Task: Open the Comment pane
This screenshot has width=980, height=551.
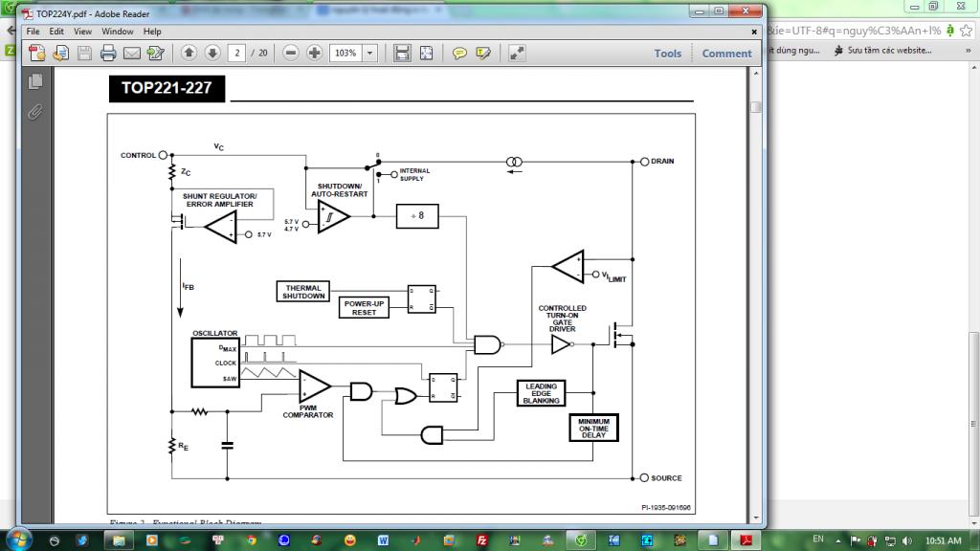Action: (726, 54)
